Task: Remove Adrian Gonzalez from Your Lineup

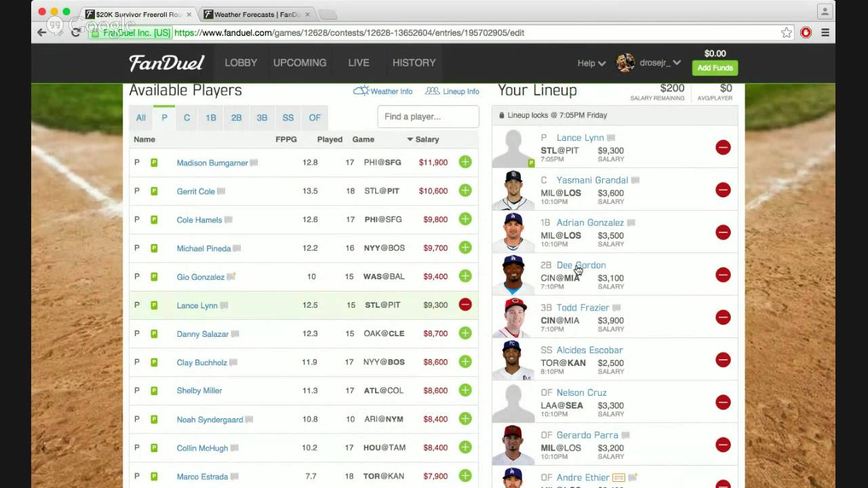Action: pos(723,232)
